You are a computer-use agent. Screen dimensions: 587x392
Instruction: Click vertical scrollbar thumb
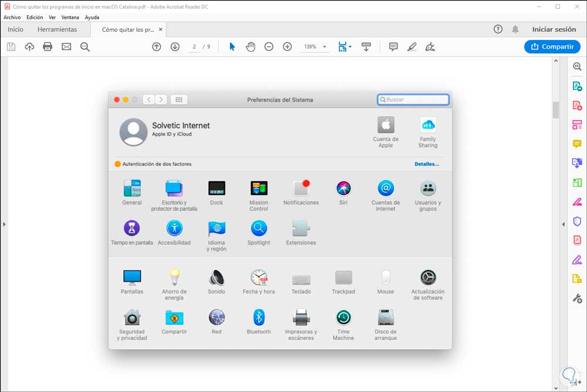coord(556,110)
